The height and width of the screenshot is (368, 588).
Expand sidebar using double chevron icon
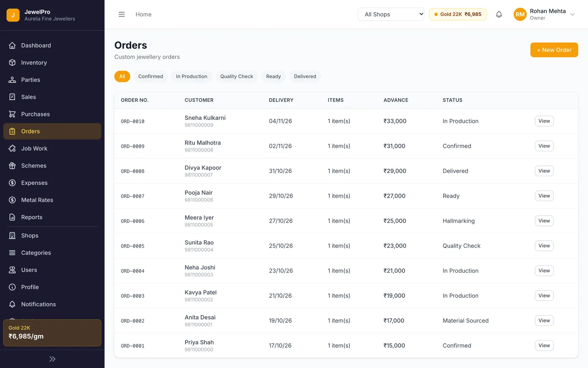52,359
